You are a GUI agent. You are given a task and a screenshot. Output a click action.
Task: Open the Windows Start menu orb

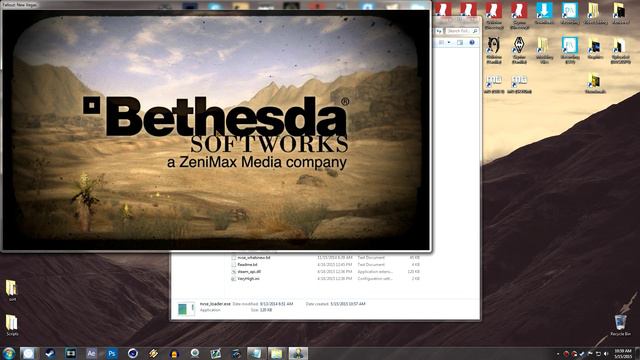click(9, 353)
